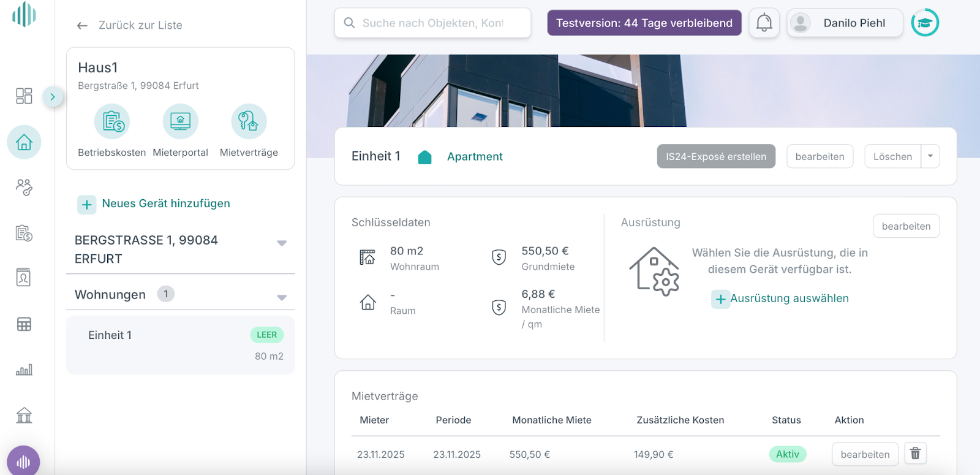Open the Danilo Piehl user menu
This screenshot has width=980, height=475.
click(845, 23)
